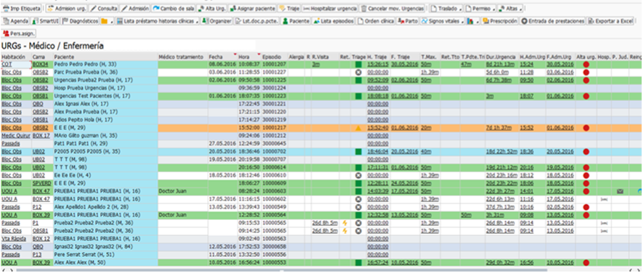644x276 pixels.
Task: Click duration link 29d 0h 32m
Action: [499, 262]
